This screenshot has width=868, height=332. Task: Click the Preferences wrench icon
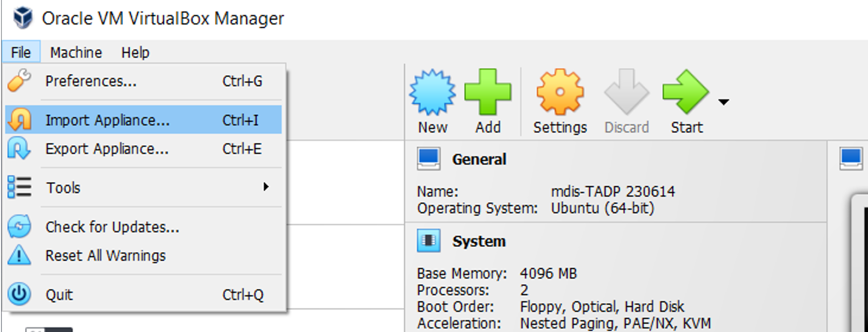click(20, 81)
